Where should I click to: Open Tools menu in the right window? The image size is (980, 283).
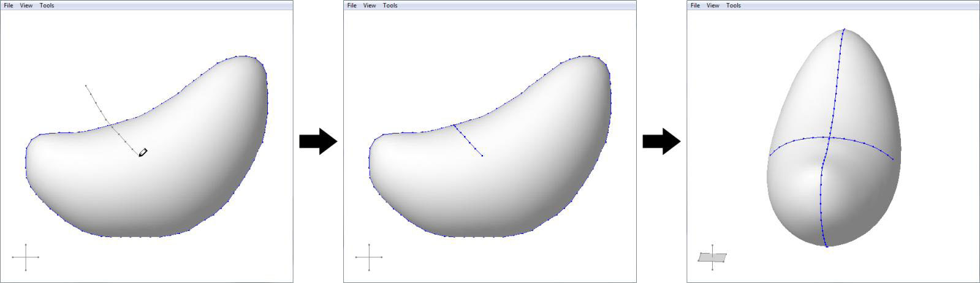click(x=734, y=6)
